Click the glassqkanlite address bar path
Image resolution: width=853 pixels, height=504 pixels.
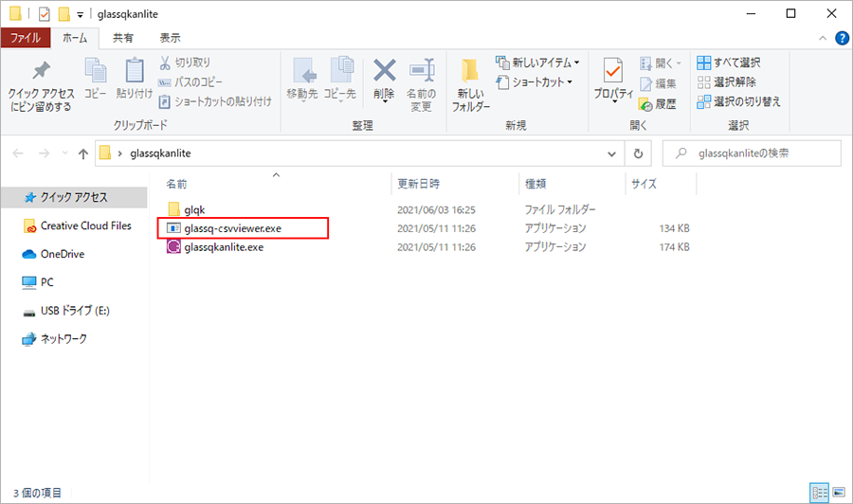160,153
